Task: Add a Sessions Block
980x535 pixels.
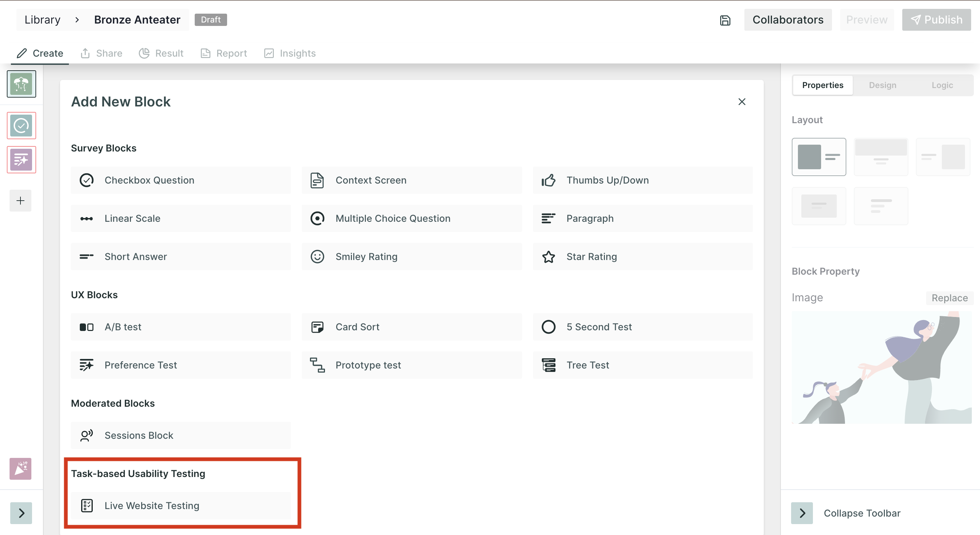Action: pyautogui.click(x=181, y=435)
